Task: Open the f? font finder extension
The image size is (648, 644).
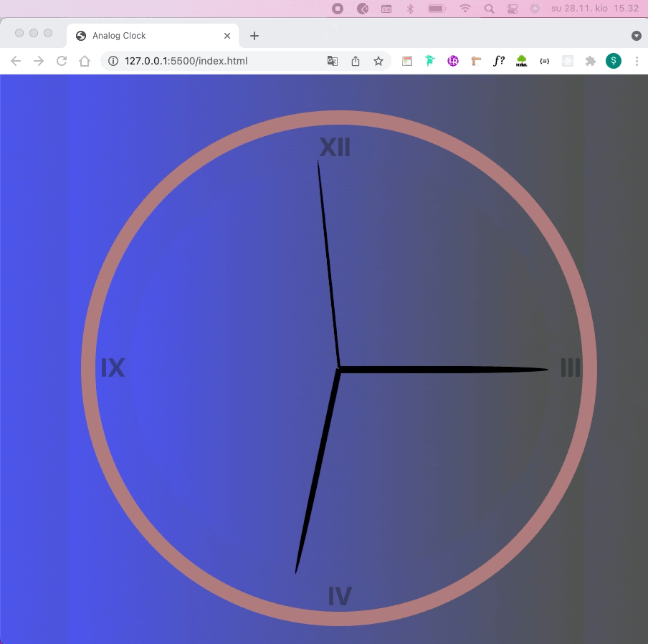Action: (499, 61)
